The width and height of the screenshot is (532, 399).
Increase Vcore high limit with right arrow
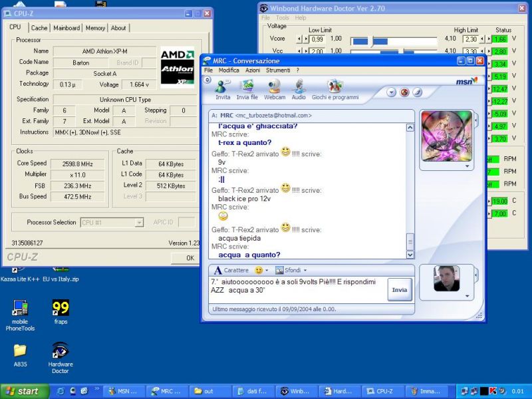pos(489,39)
